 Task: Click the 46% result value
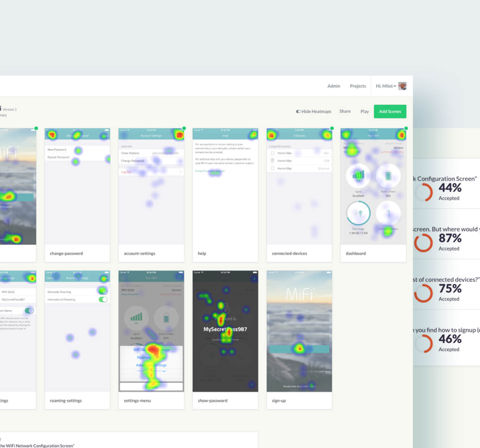450,339
